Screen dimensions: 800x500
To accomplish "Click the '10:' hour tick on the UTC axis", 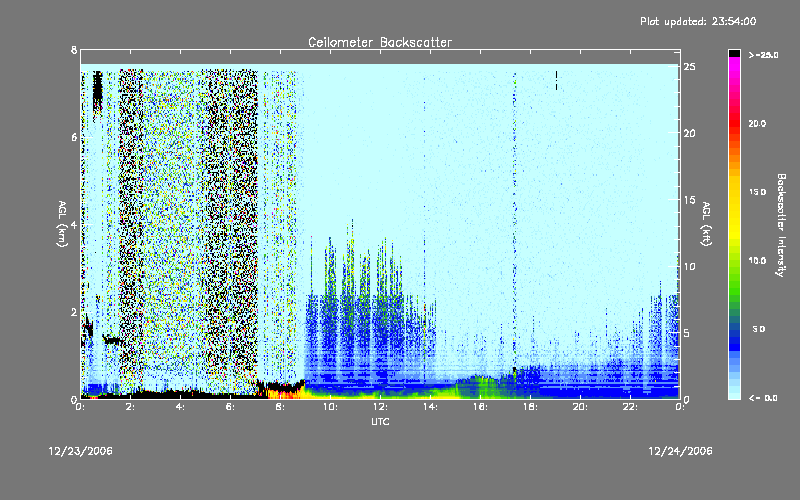I will 331,407.
